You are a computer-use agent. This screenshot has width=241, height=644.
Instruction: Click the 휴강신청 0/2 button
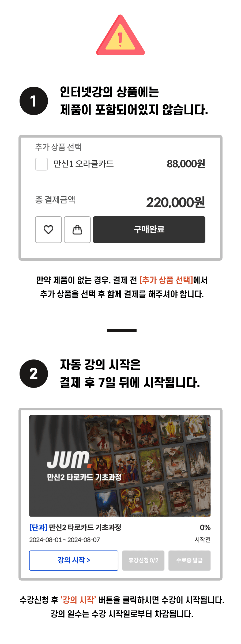[143, 560]
